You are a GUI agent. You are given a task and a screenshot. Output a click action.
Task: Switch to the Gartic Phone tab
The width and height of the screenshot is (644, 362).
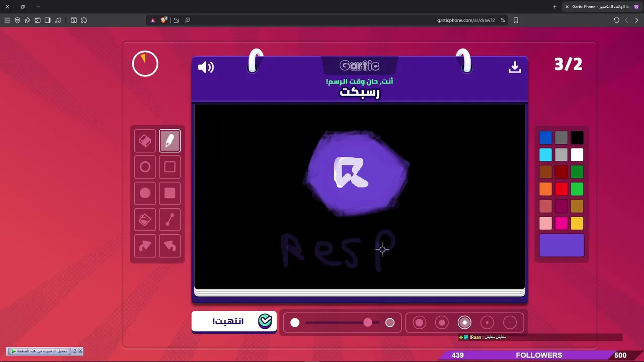point(601,7)
